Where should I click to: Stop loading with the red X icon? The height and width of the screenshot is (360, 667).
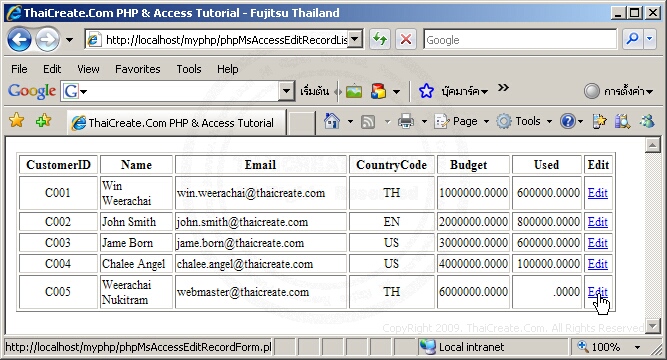pos(406,40)
